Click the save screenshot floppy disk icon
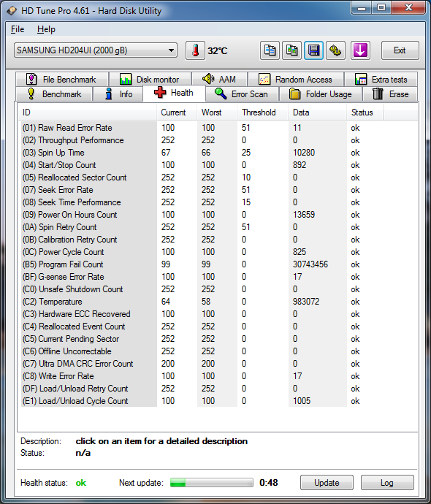 313,50
